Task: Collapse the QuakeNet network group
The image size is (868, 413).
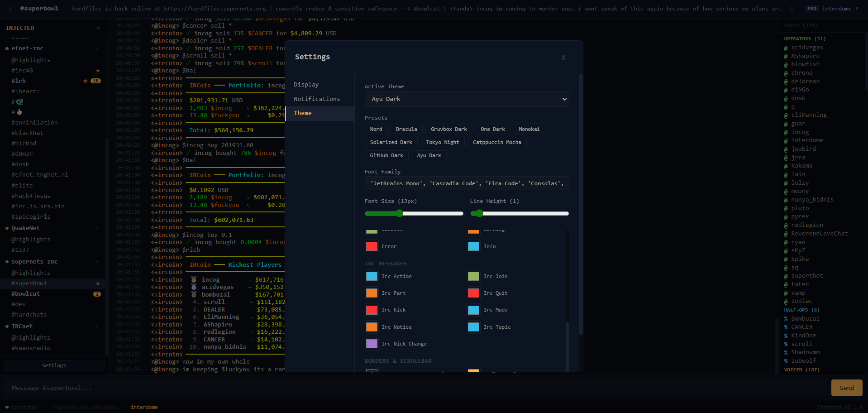Action: 96,228
